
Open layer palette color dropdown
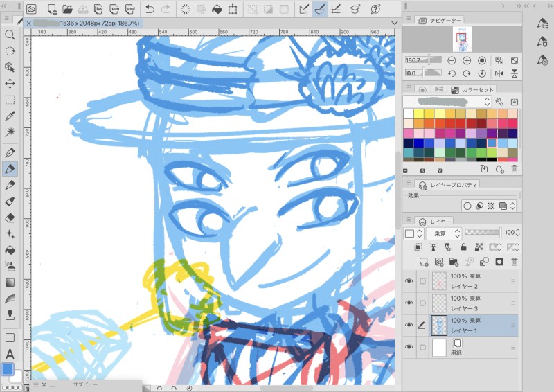413,233
